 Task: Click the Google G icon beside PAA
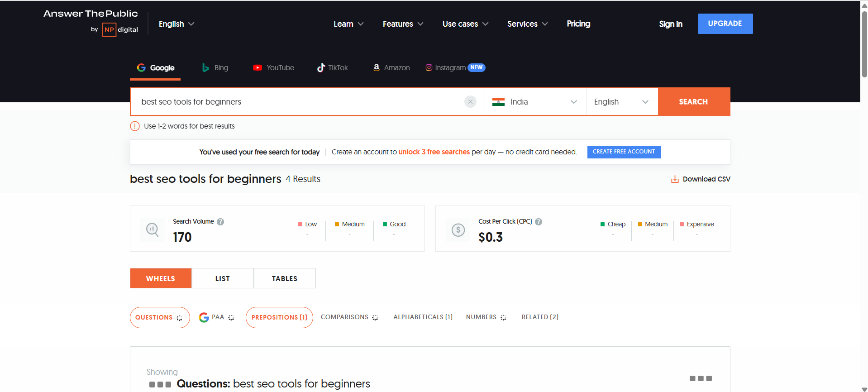click(x=204, y=317)
